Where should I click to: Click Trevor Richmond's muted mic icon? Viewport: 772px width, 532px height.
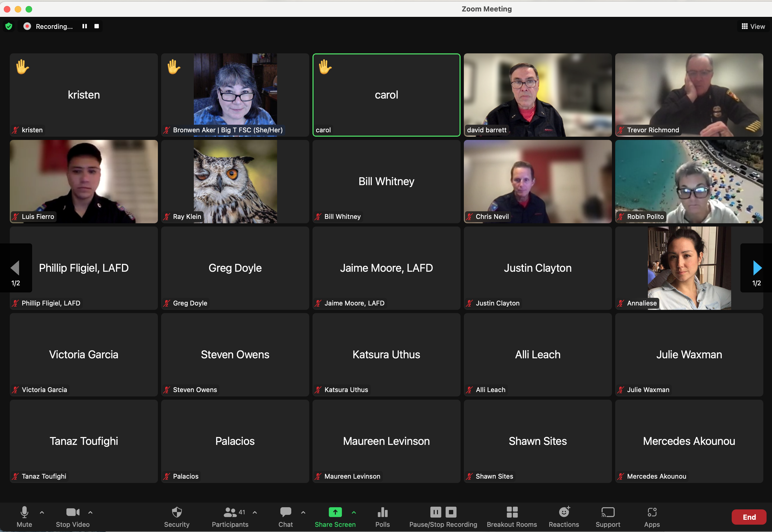621,130
